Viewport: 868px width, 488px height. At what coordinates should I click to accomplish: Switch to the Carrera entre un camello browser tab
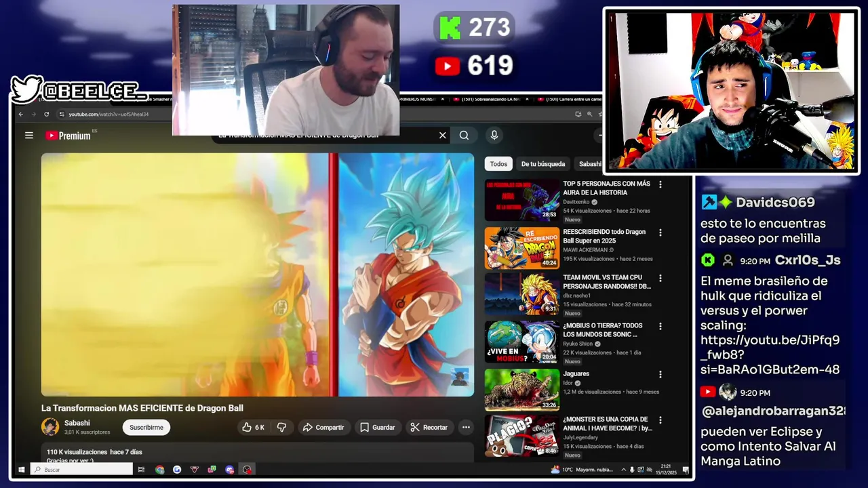click(x=568, y=100)
